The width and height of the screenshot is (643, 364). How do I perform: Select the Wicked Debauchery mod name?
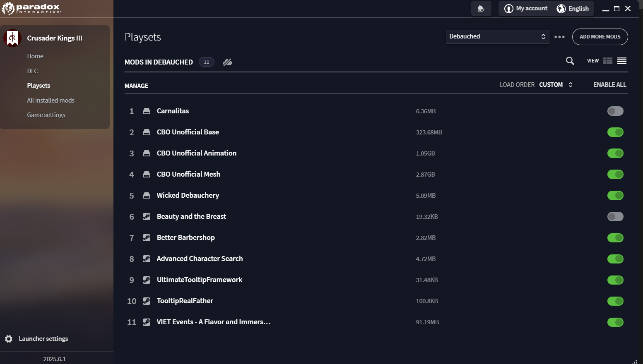click(x=188, y=195)
